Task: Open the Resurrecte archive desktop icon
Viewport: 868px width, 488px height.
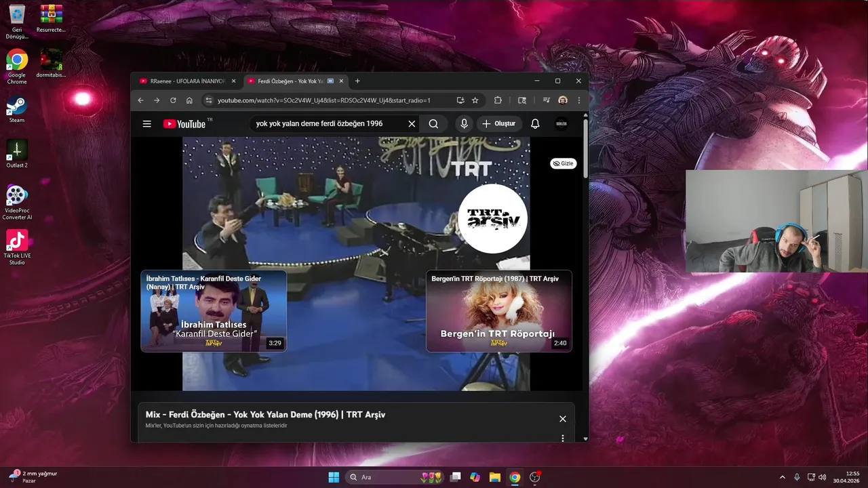Action: click(x=51, y=19)
